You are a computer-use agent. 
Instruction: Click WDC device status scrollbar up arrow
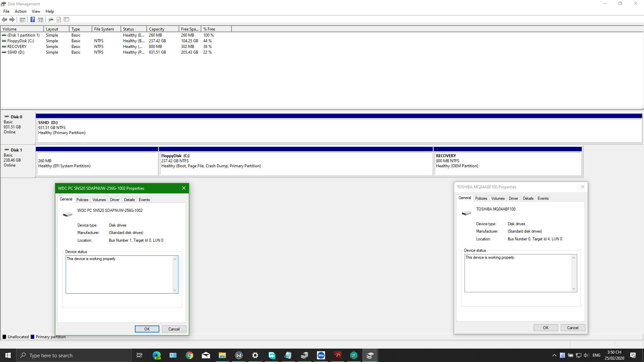[175, 259]
